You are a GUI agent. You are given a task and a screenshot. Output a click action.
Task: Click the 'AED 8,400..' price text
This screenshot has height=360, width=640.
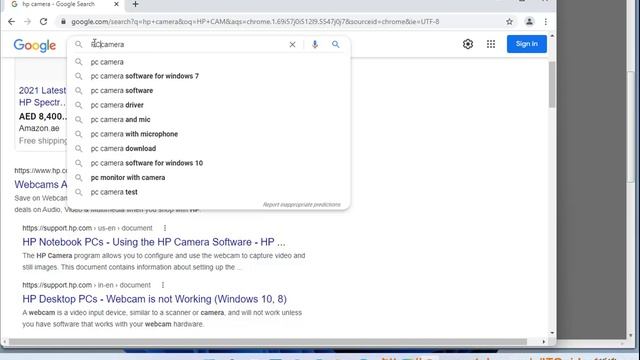43,116
